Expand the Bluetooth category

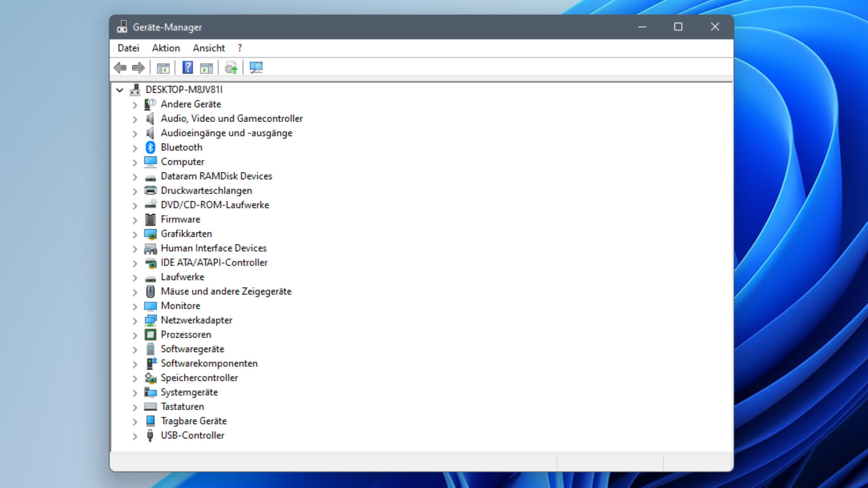[134, 147]
